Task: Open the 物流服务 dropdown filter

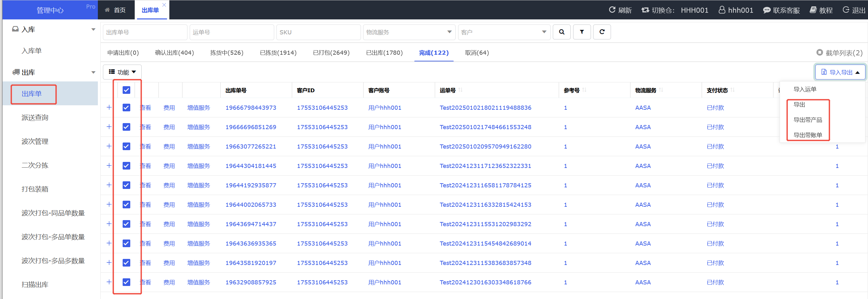Action: (409, 32)
